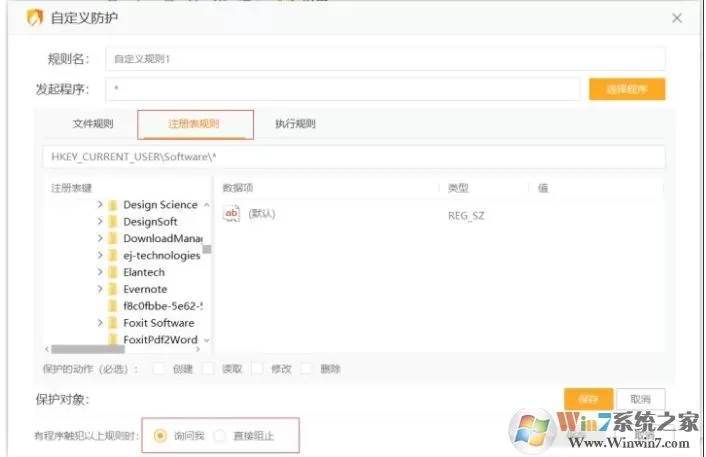Open the 执行规则 tab
The image size is (706, 457).
point(295,124)
